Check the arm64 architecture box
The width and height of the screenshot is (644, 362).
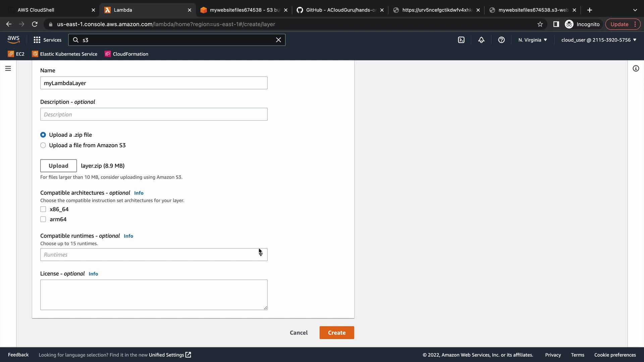point(43,219)
